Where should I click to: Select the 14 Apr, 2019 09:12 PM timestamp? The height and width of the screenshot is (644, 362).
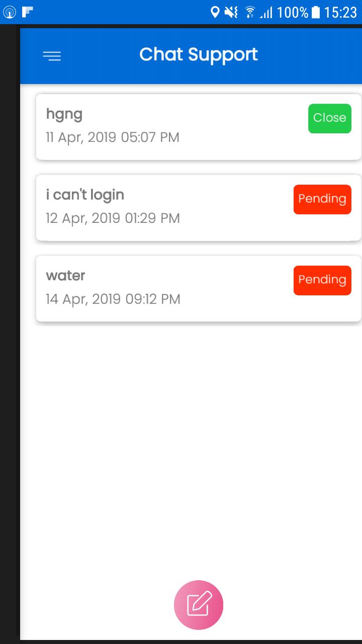coord(113,299)
